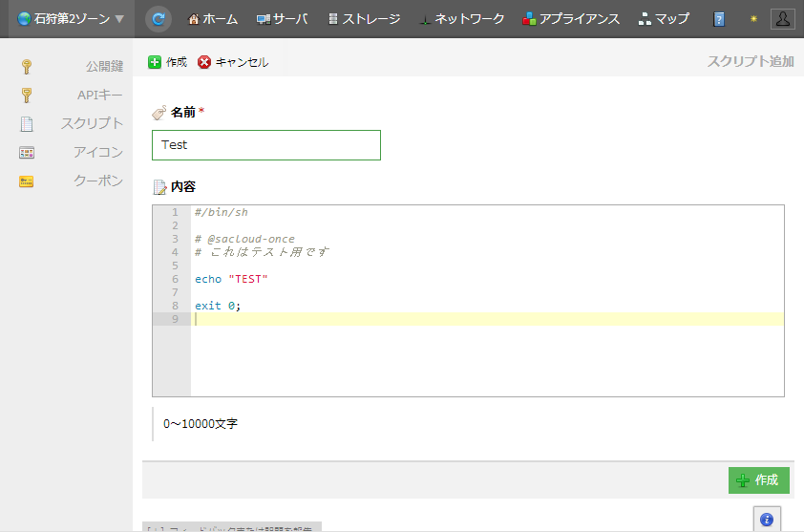The image size is (804, 532).
Task: Expand the 石狩第2ゾーン zone dropdown
Action: tap(71, 18)
